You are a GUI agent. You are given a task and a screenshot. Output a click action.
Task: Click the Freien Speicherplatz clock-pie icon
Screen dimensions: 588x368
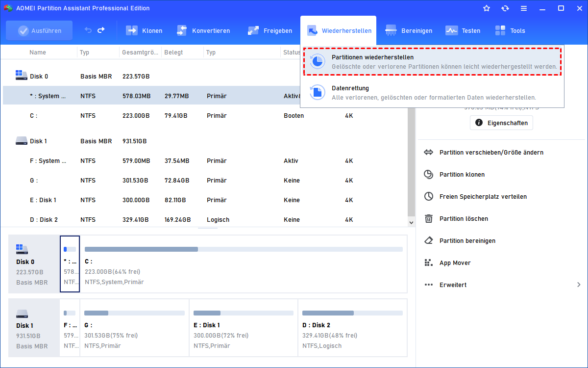click(429, 196)
